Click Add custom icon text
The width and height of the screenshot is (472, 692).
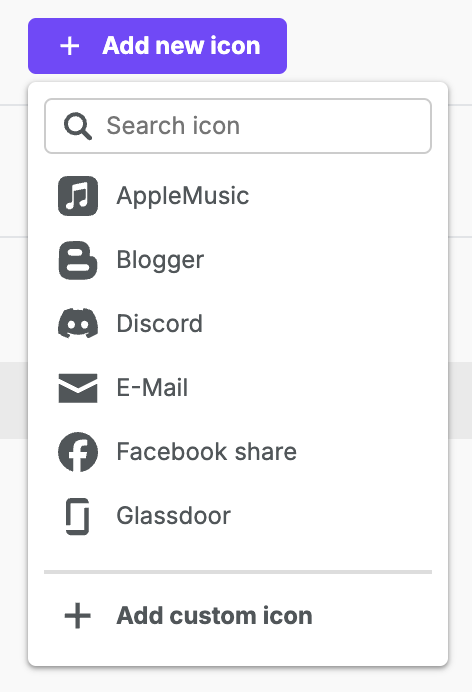(214, 615)
